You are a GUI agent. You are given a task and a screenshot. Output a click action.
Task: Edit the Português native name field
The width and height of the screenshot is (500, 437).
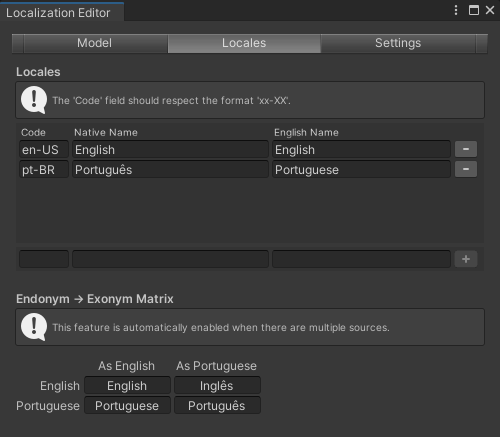click(x=170, y=169)
